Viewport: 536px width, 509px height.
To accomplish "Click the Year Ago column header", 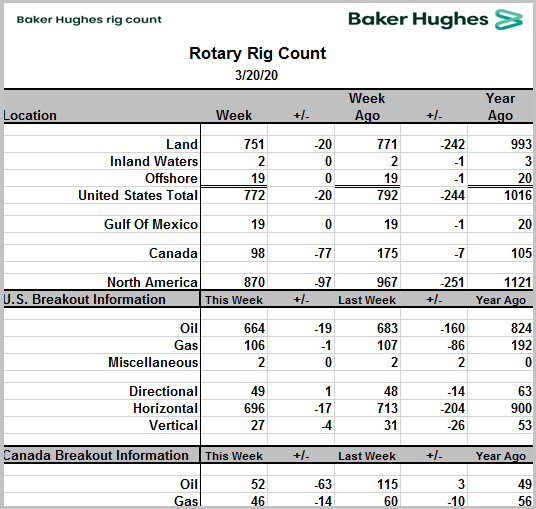I will [500, 107].
